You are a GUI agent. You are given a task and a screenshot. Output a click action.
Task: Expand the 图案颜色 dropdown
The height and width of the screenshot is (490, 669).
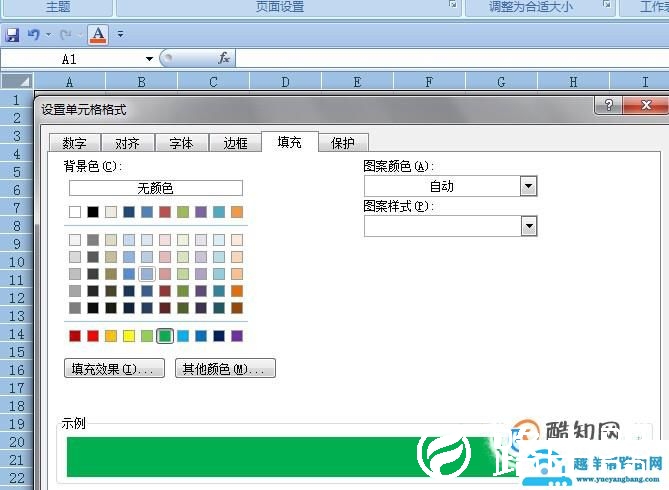click(529, 186)
